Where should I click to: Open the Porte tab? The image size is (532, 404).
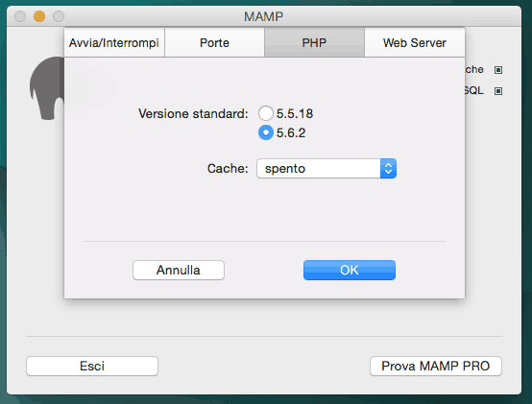(x=214, y=43)
